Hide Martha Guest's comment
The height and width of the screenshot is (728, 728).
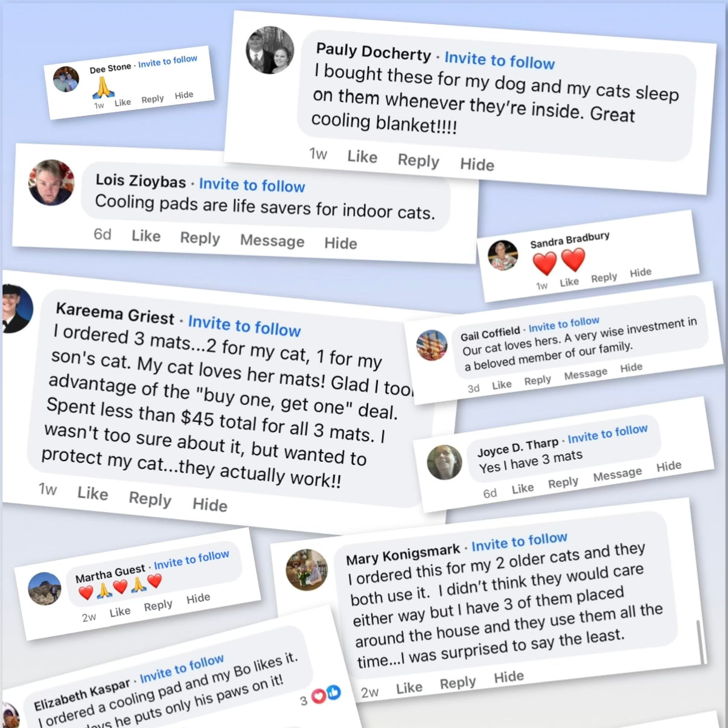198,598
